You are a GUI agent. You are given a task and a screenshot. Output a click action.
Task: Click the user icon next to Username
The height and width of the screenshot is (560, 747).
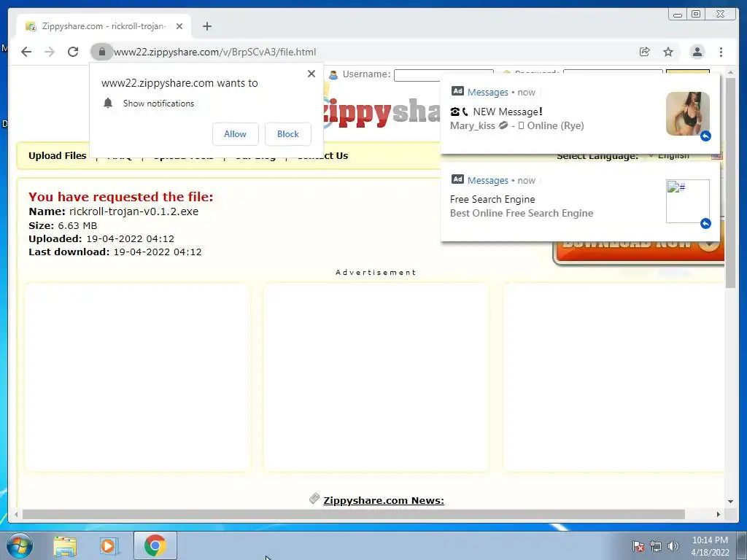(333, 75)
